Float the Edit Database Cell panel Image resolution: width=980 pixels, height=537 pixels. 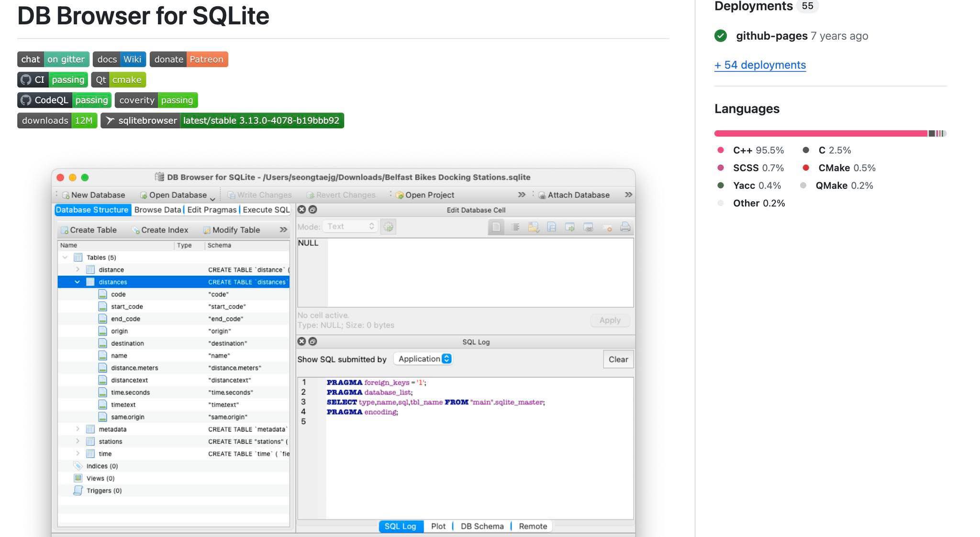[312, 209]
